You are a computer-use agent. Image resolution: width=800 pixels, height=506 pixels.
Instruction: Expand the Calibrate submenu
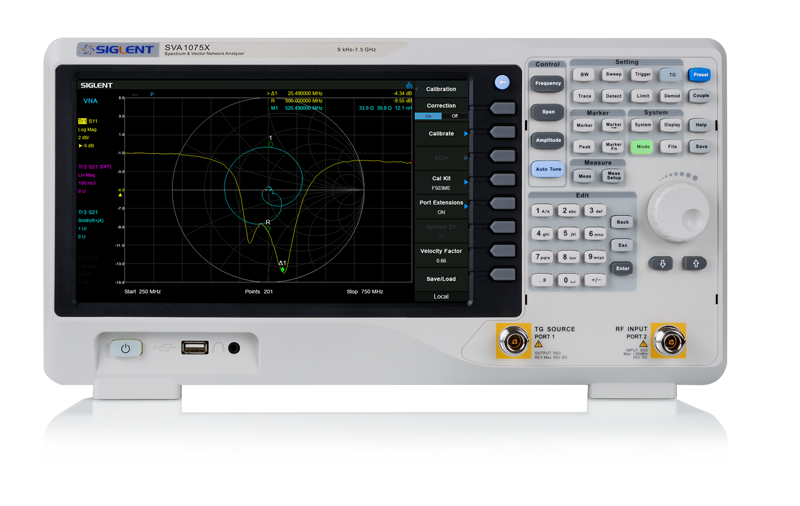click(x=441, y=133)
